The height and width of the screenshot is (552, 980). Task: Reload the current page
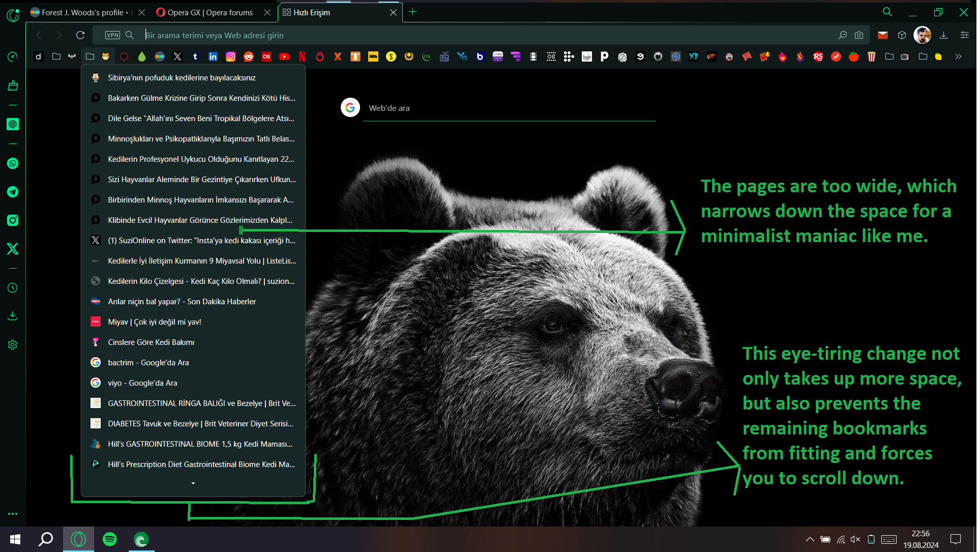pyautogui.click(x=80, y=35)
